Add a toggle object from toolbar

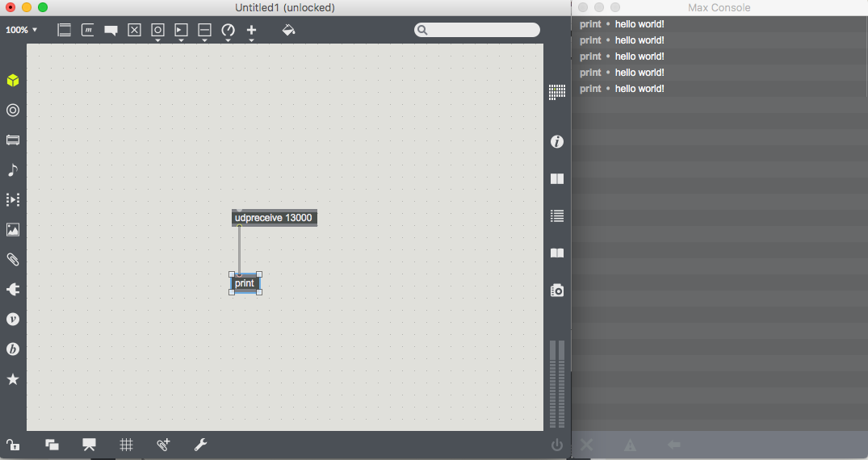point(135,30)
